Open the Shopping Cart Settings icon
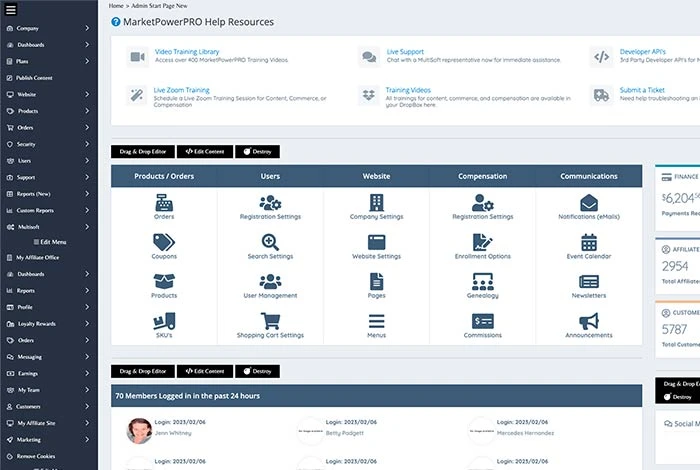This screenshot has width=700, height=470. pyautogui.click(x=270, y=321)
